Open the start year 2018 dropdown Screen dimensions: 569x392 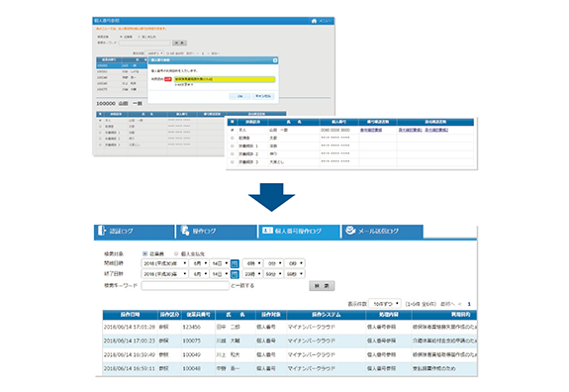(164, 263)
